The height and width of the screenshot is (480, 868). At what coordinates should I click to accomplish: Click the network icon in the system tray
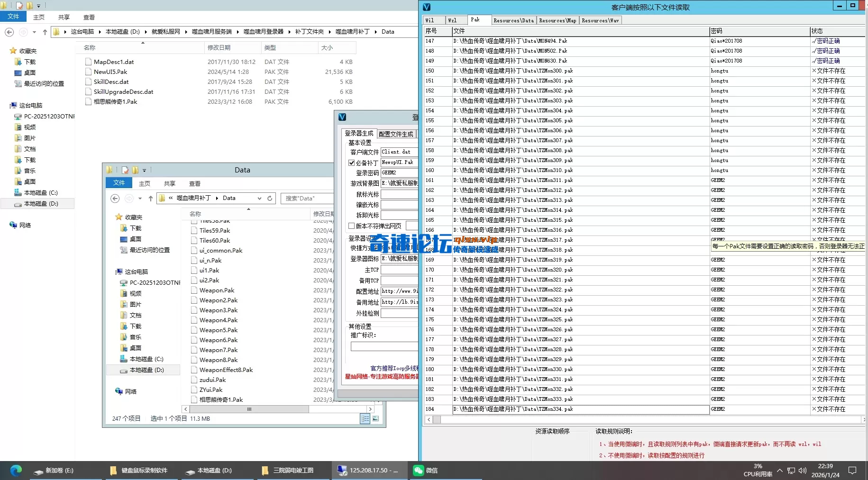pos(791,470)
